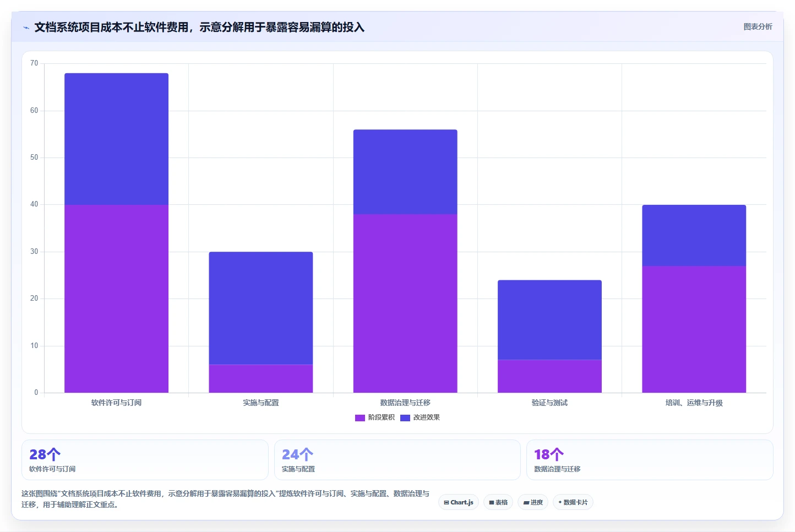Click the x-axis label 软件许可与订阅
The width and height of the screenshot is (795, 532).
(x=116, y=403)
